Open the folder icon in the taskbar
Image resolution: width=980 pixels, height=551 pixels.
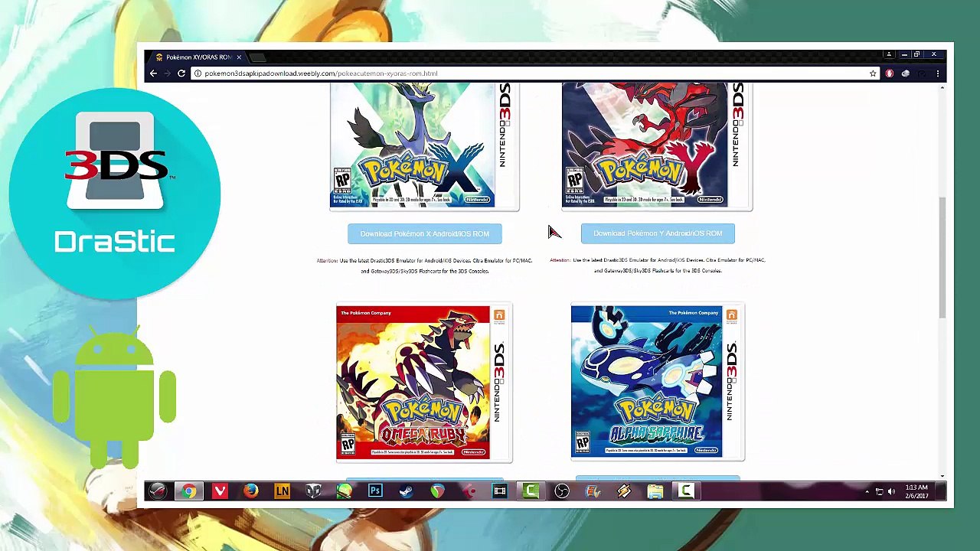coord(655,491)
